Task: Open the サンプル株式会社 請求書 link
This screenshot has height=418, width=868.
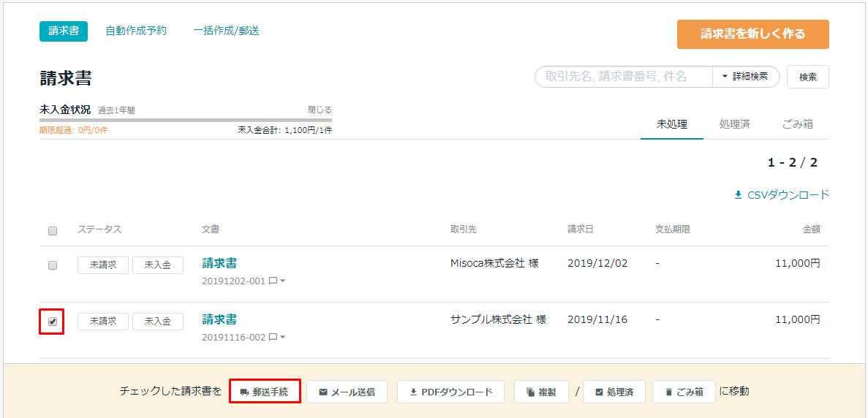Action: coord(220,319)
